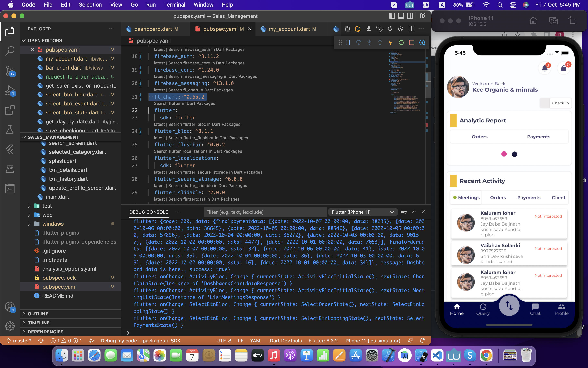Click the master branch in status bar
This screenshot has height=368, width=588.
(x=19, y=341)
